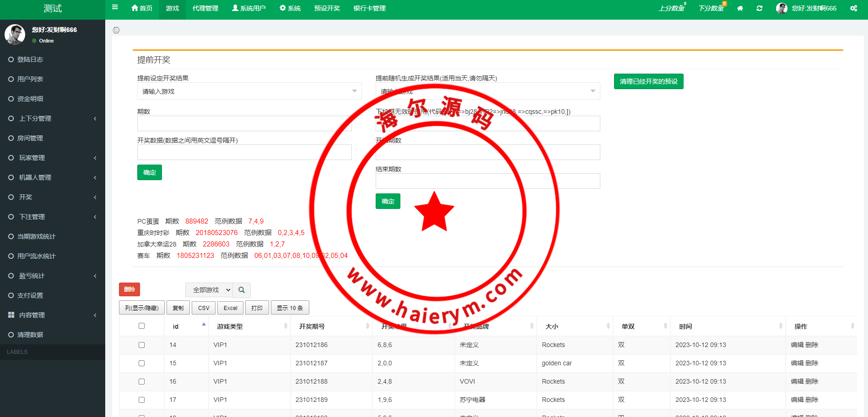Click the home icon in top-right header
Viewport: 868px width, 417px height.
pyautogui.click(x=740, y=8)
